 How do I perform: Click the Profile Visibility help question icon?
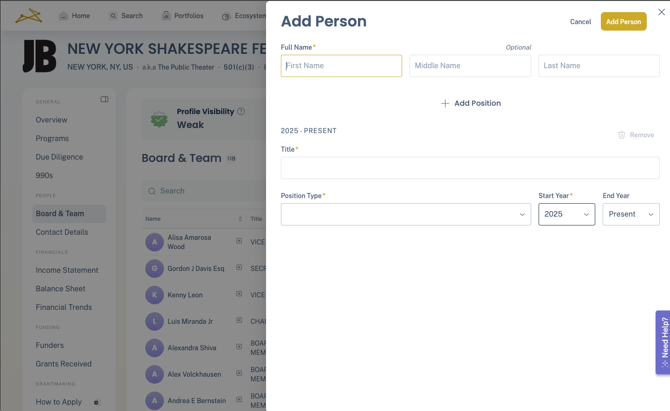[x=241, y=112]
